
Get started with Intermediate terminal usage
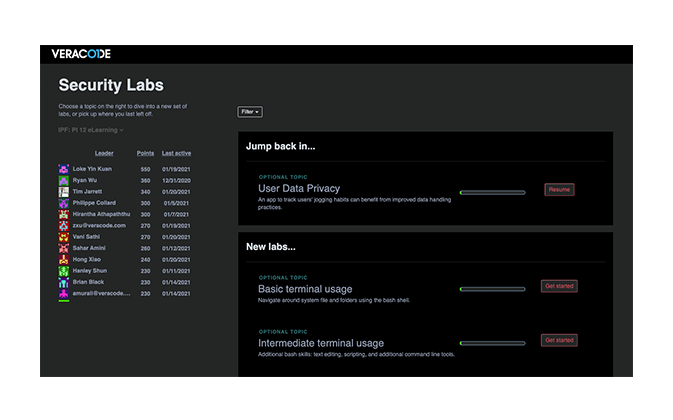[559, 340]
